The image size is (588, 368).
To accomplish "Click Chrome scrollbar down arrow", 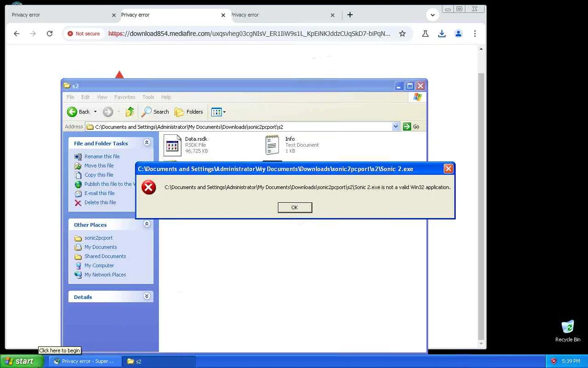I will pos(481,343).
